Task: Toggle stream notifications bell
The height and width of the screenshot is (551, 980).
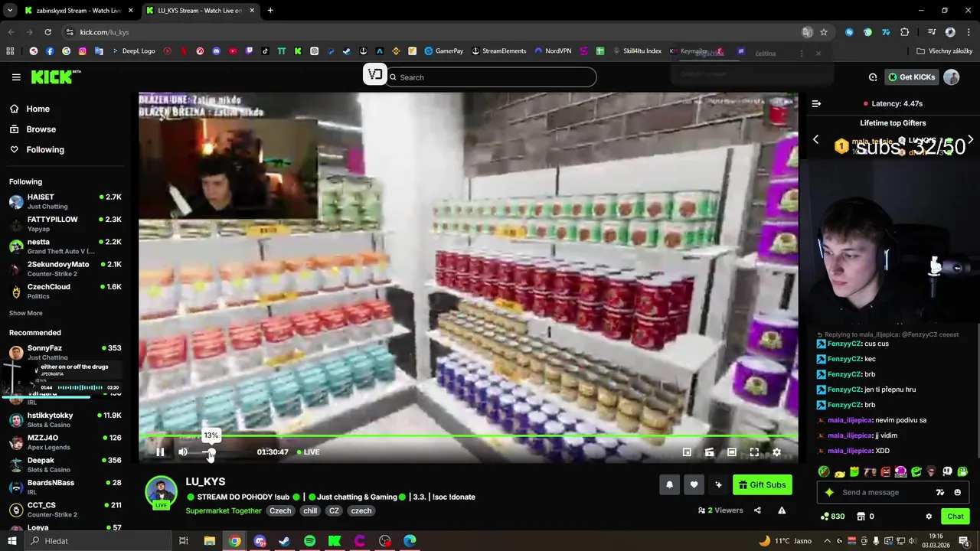Action: [x=670, y=484]
